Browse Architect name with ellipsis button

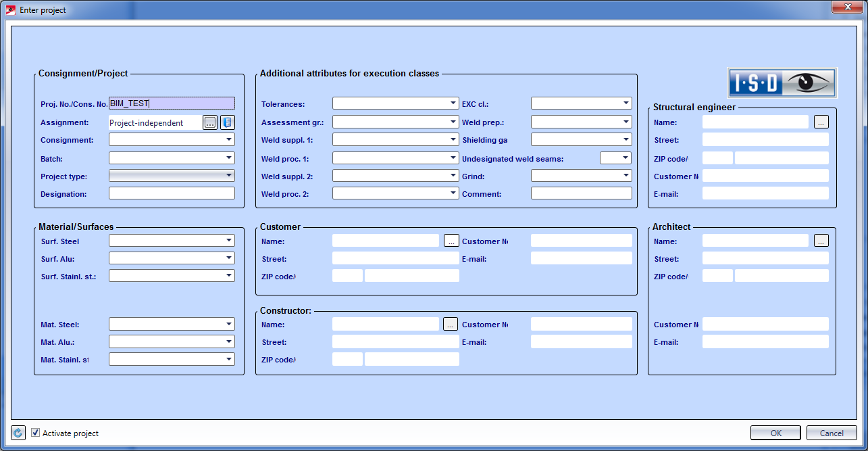coord(821,241)
